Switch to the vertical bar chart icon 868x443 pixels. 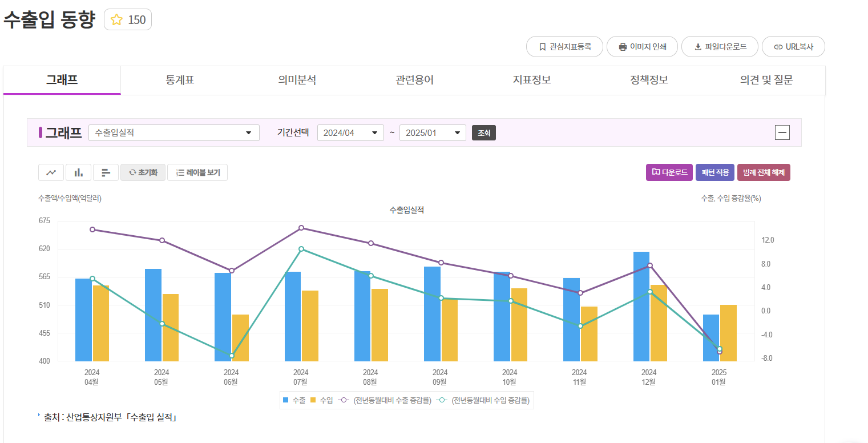click(x=78, y=172)
